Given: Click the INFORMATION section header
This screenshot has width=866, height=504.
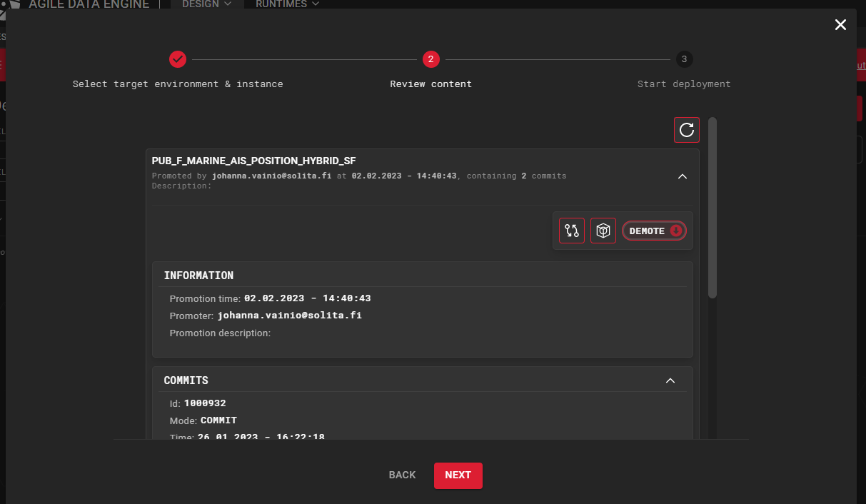Looking at the screenshot, I should [198, 276].
